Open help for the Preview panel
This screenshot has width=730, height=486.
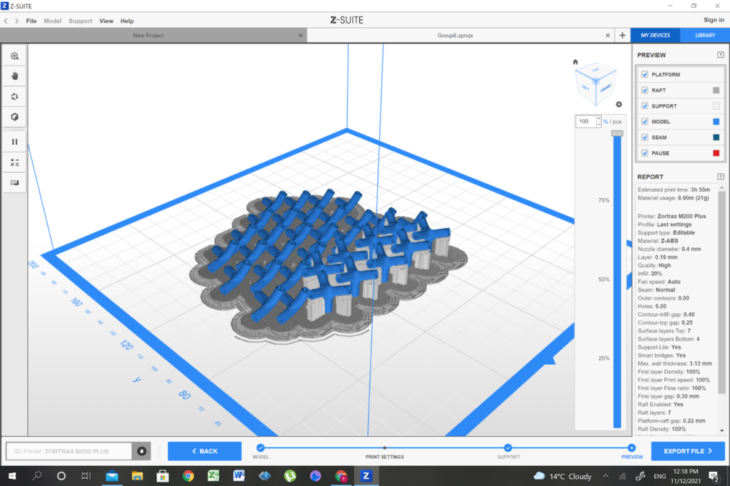(x=720, y=55)
